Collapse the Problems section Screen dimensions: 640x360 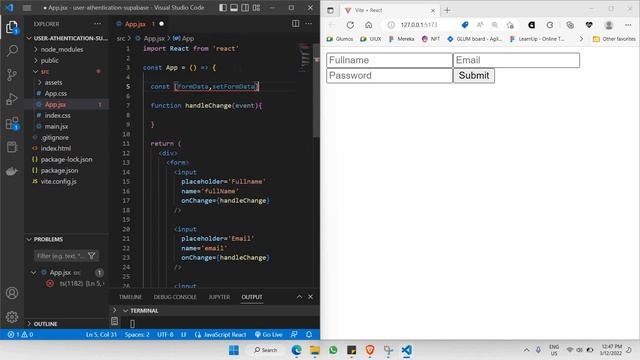pyautogui.click(x=48, y=239)
